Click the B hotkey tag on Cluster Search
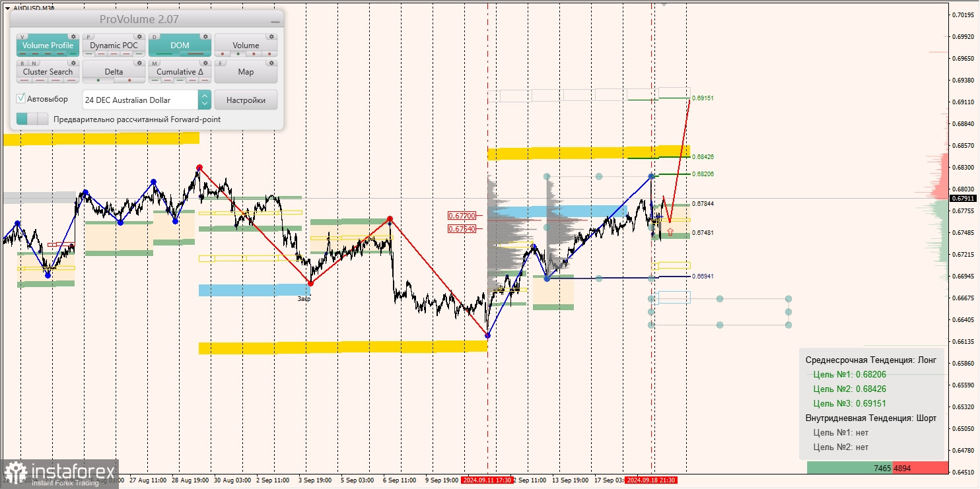 [23, 63]
